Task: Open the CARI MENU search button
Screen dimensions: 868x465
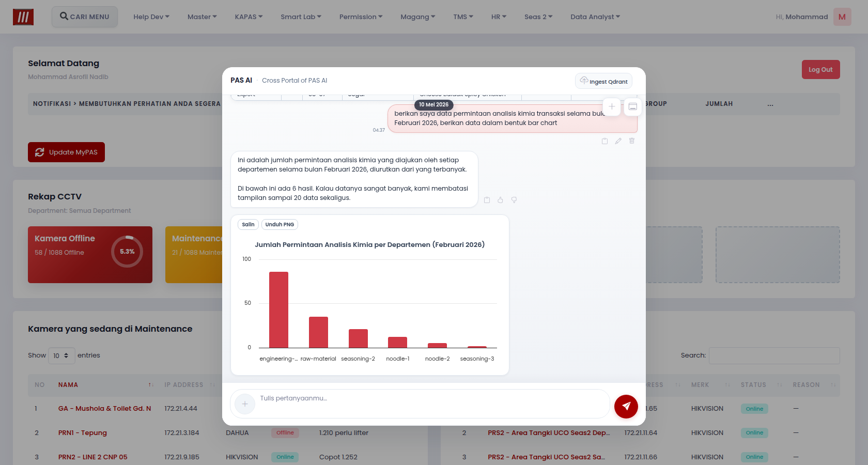Action: point(85,17)
